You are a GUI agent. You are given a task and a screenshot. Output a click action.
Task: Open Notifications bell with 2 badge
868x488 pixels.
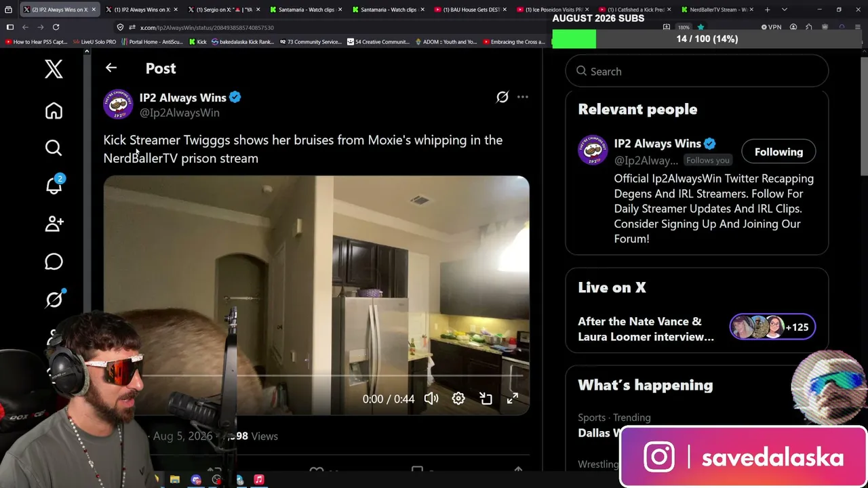pos(54,184)
